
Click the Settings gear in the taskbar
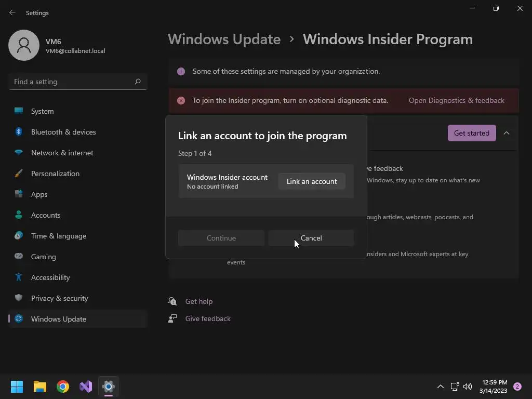pyautogui.click(x=109, y=387)
